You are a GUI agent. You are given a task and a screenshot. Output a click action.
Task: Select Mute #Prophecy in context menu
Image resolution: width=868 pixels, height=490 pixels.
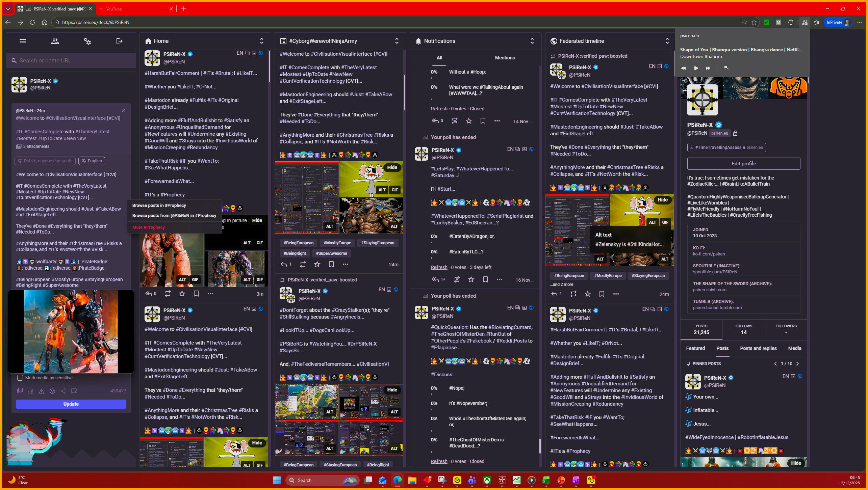(148, 227)
